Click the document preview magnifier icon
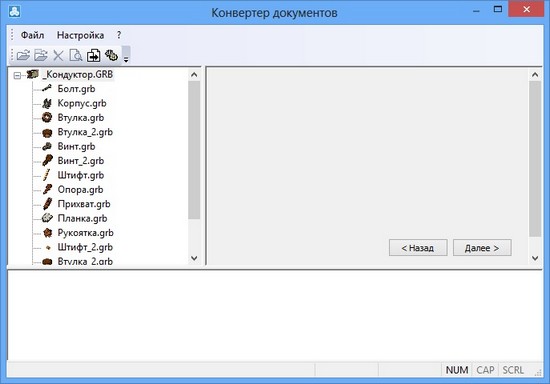 click(75, 55)
